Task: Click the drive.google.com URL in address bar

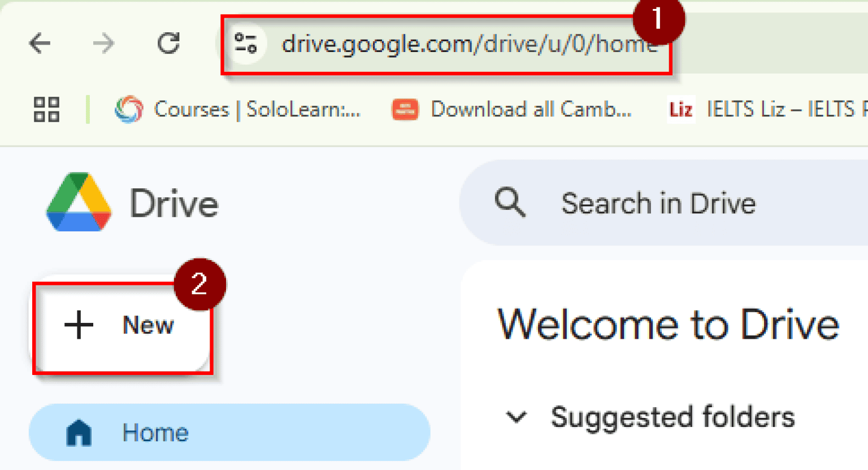Action: [470, 44]
